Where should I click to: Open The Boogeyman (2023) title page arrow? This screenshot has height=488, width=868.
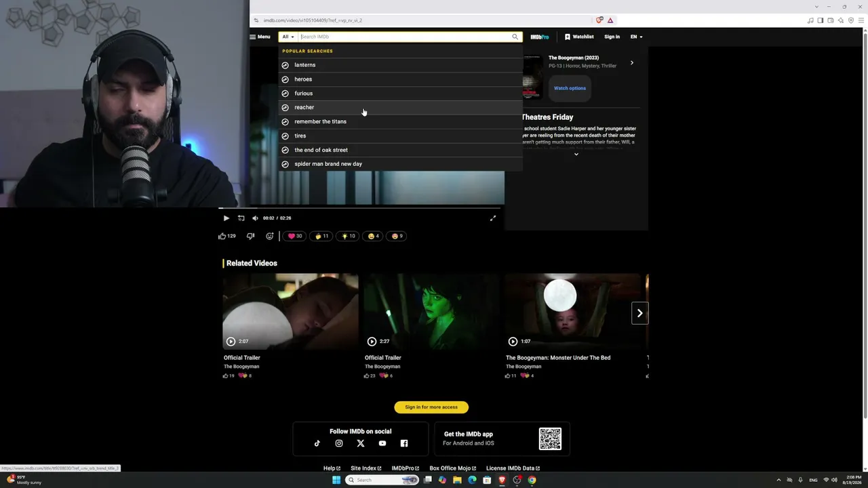tap(632, 63)
